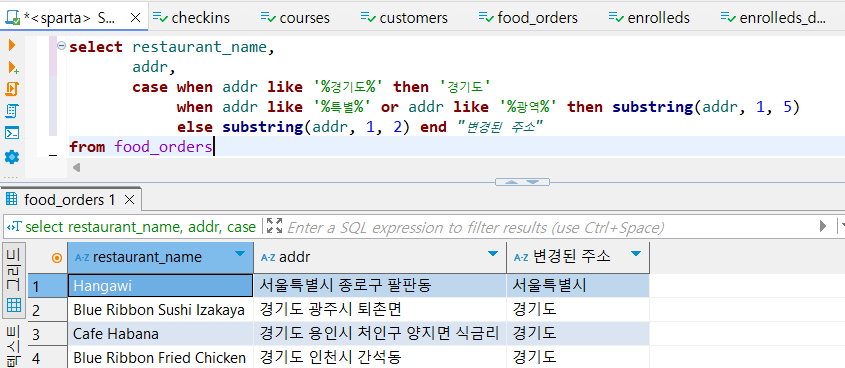Click the substring(addr, 1, 5) function in editor

coord(706,107)
